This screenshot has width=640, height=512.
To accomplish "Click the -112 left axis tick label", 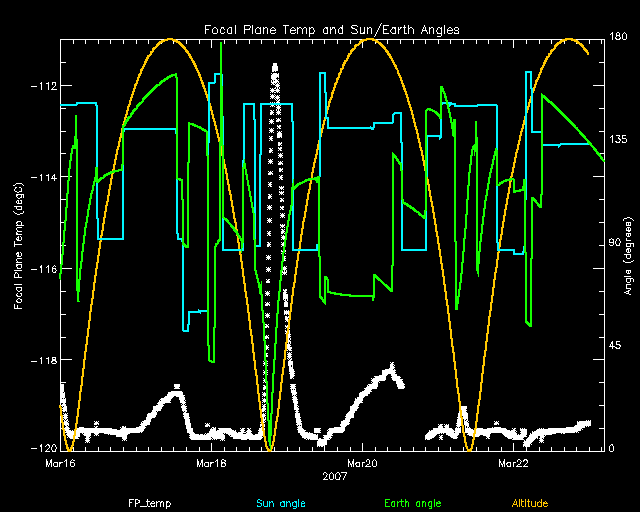I will [x=43, y=85].
